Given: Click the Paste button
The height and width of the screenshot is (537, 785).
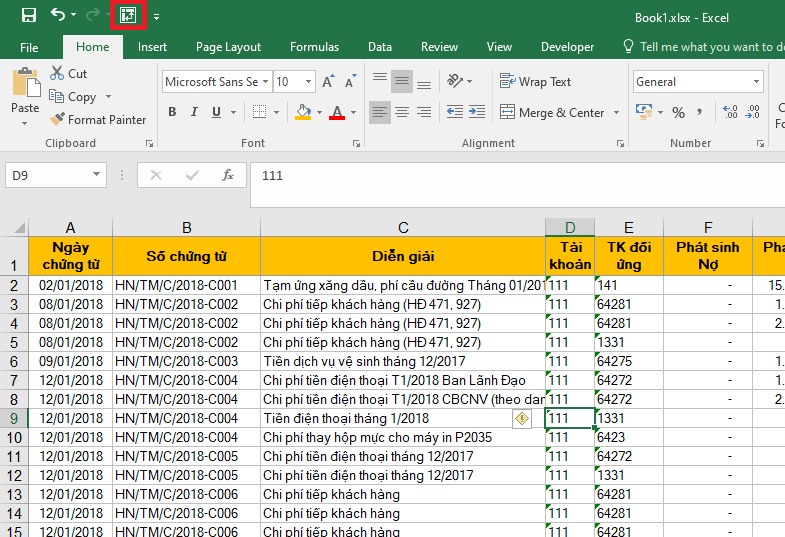Looking at the screenshot, I should tap(25, 93).
